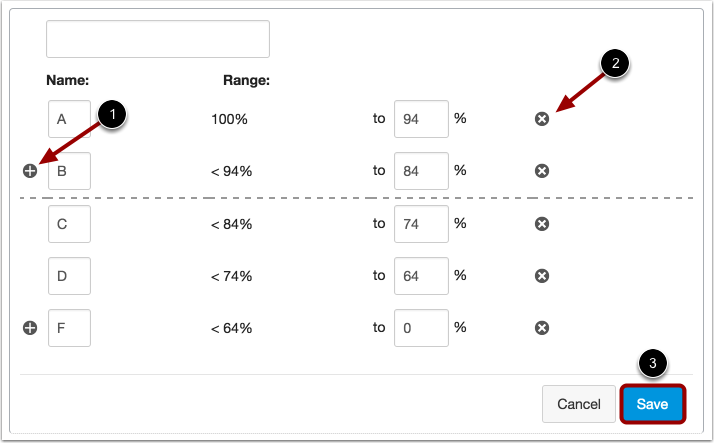Edit the 64 lower bound field
714x443 pixels.
click(x=421, y=275)
